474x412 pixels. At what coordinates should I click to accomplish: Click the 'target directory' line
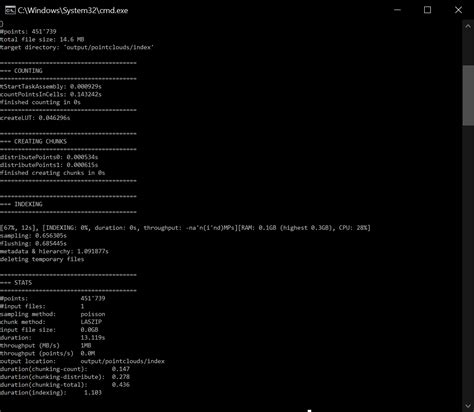point(77,47)
